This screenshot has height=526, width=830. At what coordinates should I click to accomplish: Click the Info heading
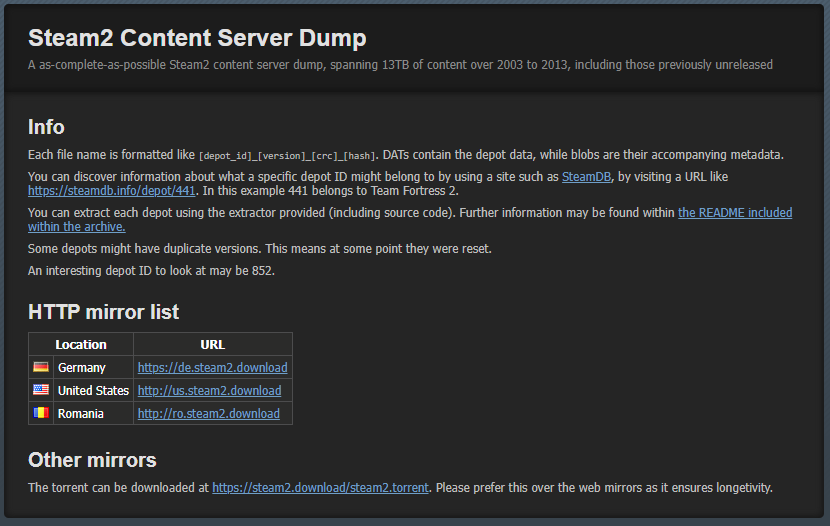[x=46, y=127]
